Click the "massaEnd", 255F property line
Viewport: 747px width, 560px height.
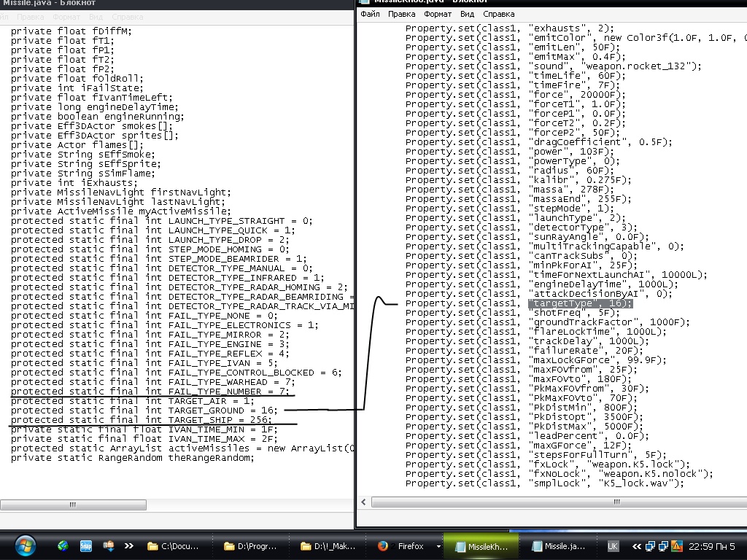(519, 199)
